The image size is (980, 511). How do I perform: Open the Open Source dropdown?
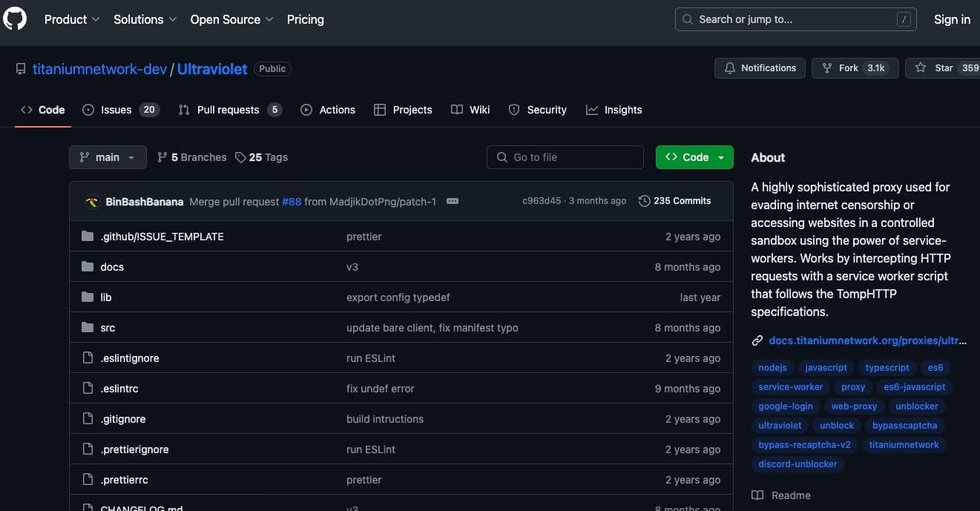tap(231, 19)
